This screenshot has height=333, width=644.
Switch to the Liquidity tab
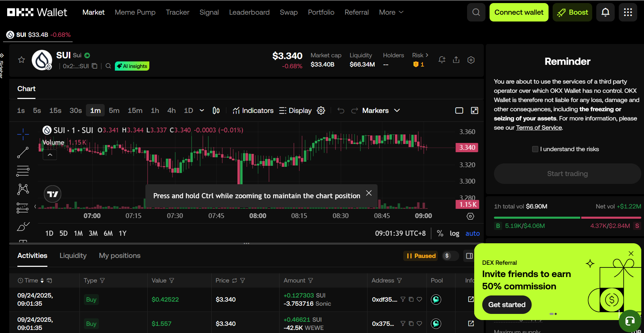point(73,256)
